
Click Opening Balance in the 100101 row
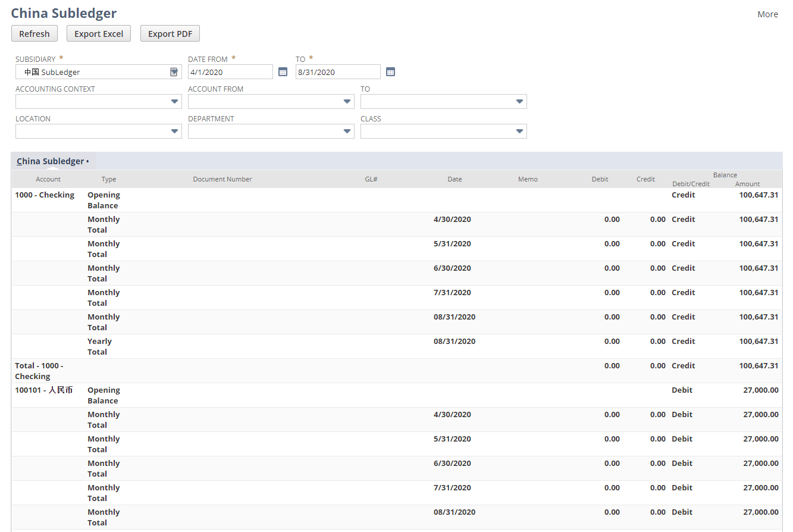104,396
